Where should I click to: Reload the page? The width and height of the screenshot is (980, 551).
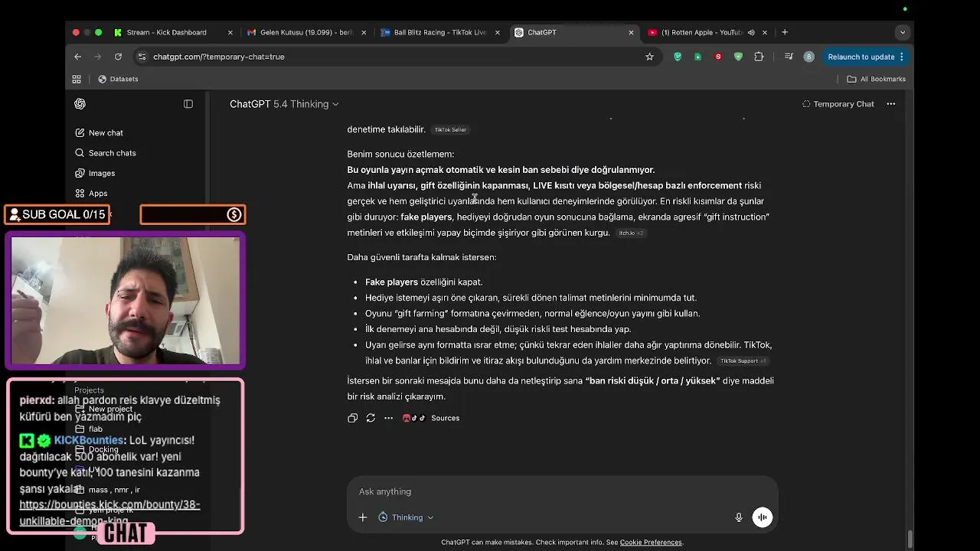tap(118, 57)
